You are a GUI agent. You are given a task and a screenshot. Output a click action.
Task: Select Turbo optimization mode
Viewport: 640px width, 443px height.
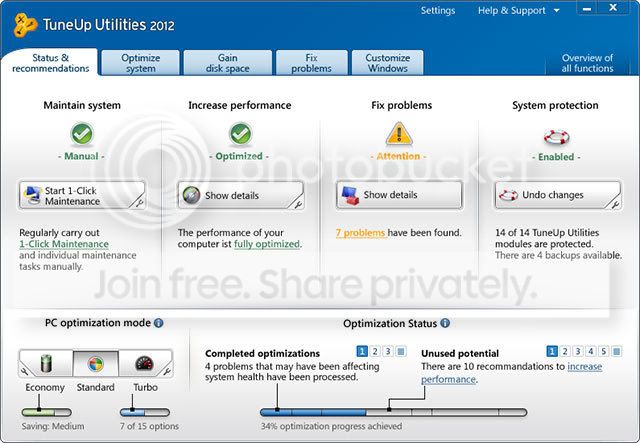pos(144,363)
